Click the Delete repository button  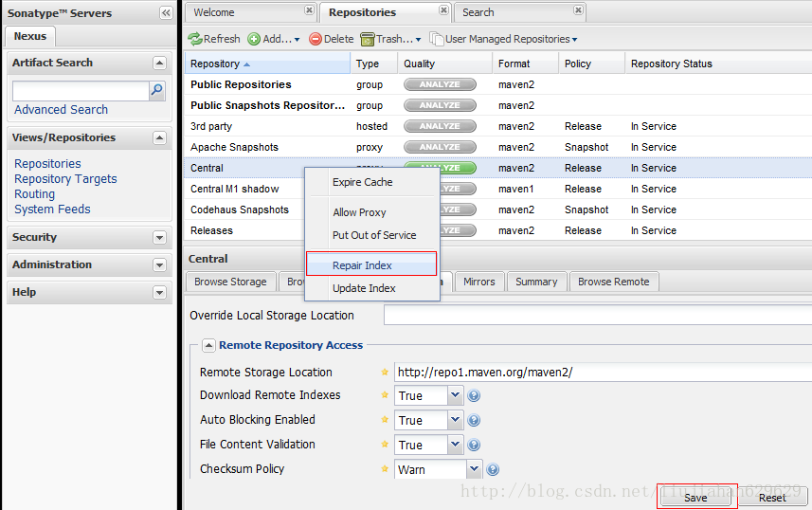pos(332,39)
